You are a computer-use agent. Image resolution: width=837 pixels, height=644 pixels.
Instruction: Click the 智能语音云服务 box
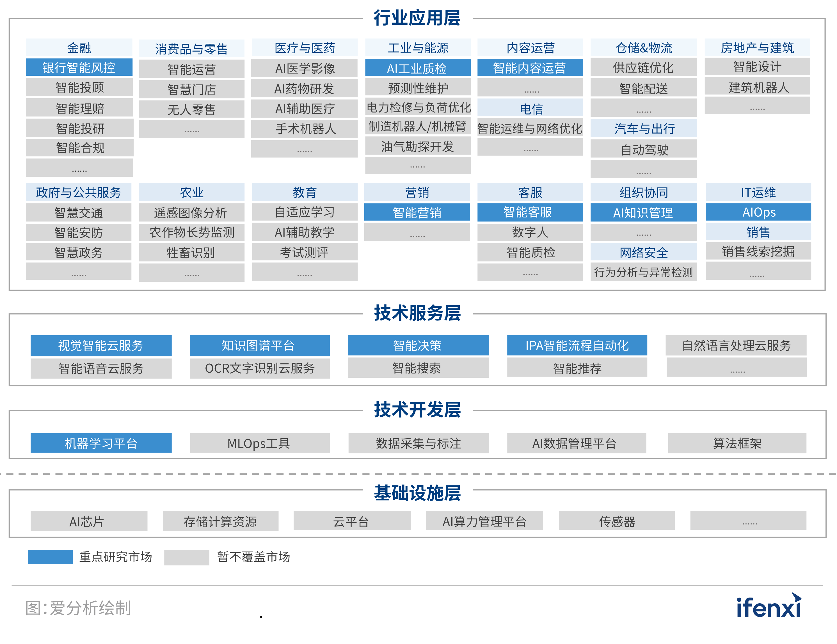[x=101, y=368]
